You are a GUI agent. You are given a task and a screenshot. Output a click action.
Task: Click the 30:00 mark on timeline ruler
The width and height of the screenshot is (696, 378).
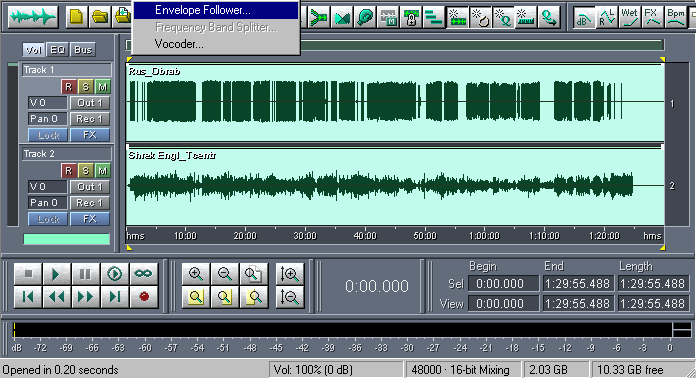click(305, 236)
